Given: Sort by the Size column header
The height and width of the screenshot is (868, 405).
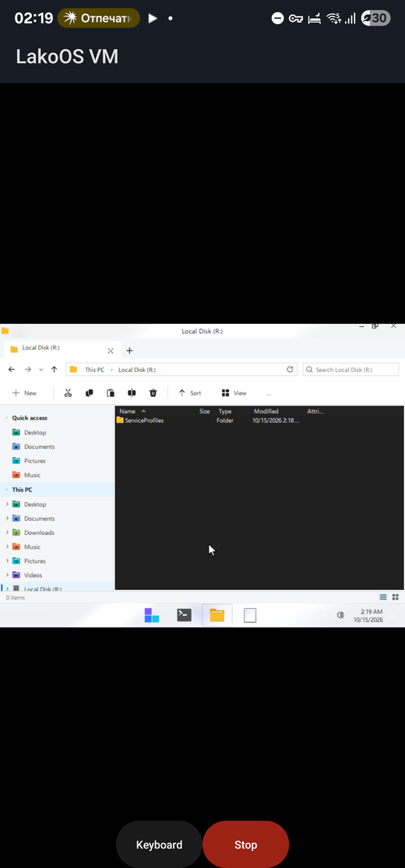Looking at the screenshot, I should tap(204, 411).
